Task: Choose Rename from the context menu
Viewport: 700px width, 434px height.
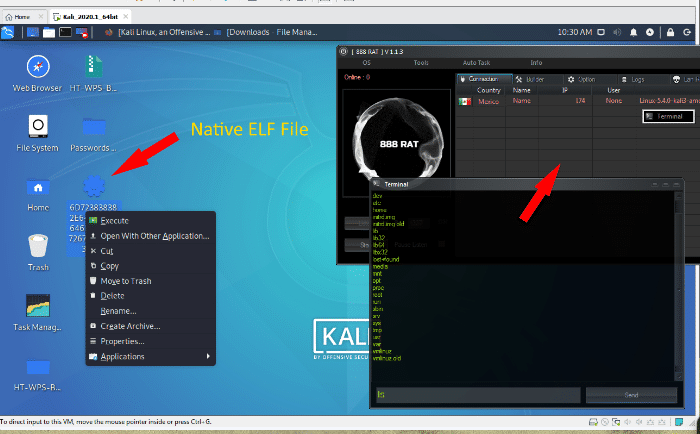Action: tap(150, 311)
